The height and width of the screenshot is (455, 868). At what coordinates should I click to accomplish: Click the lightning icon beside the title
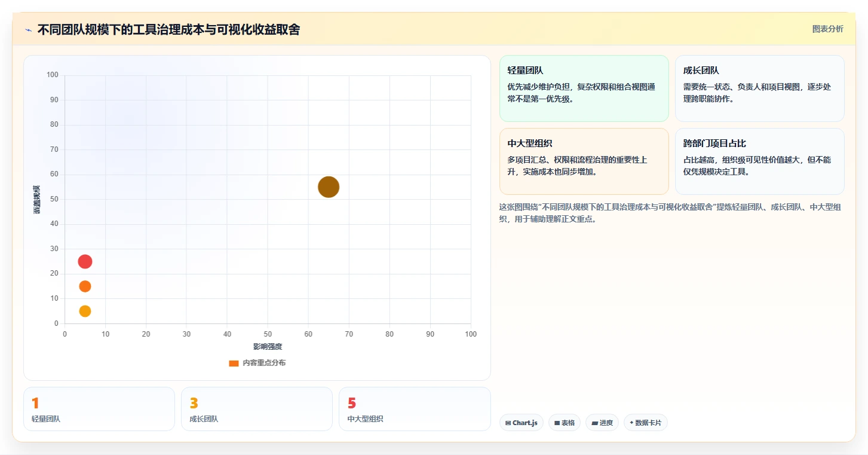[28, 30]
